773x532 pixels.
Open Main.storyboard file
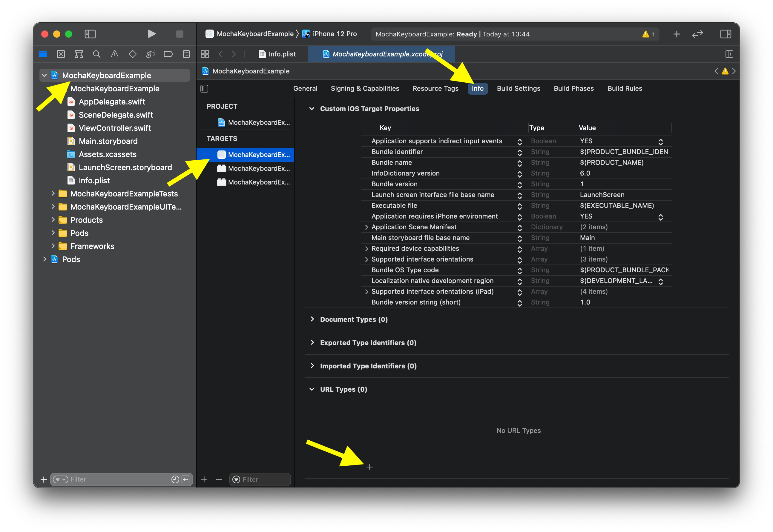coord(108,141)
